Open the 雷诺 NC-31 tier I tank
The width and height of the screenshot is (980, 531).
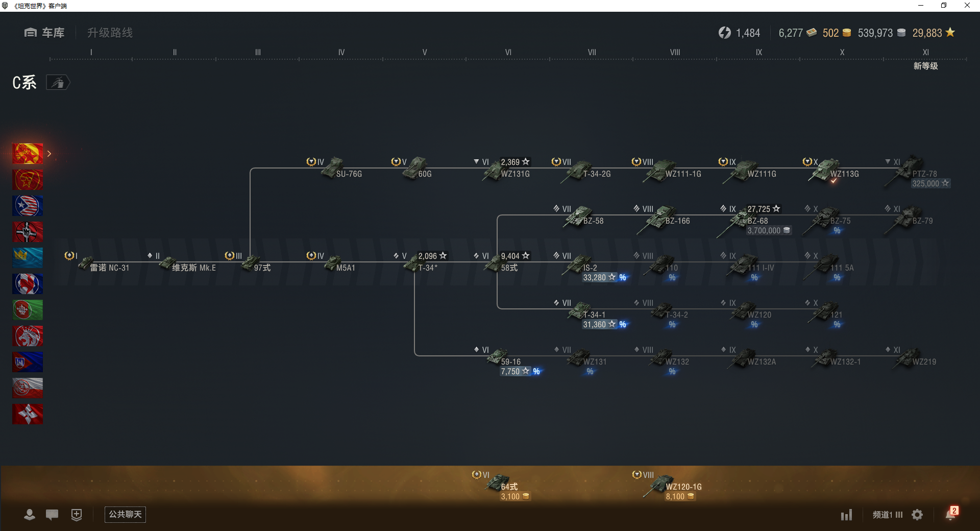tap(97, 262)
